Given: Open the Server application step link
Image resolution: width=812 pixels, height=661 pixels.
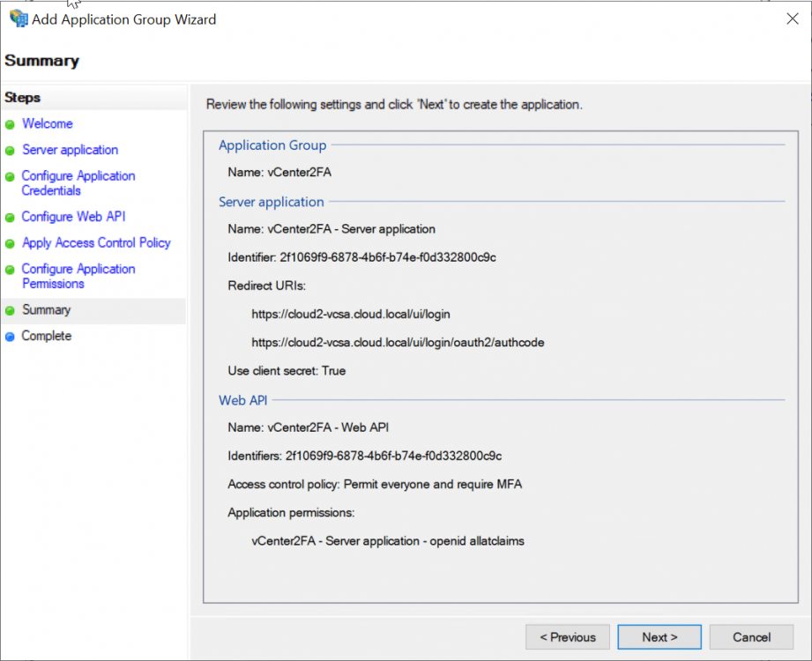Looking at the screenshot, I should coord(70,150).
